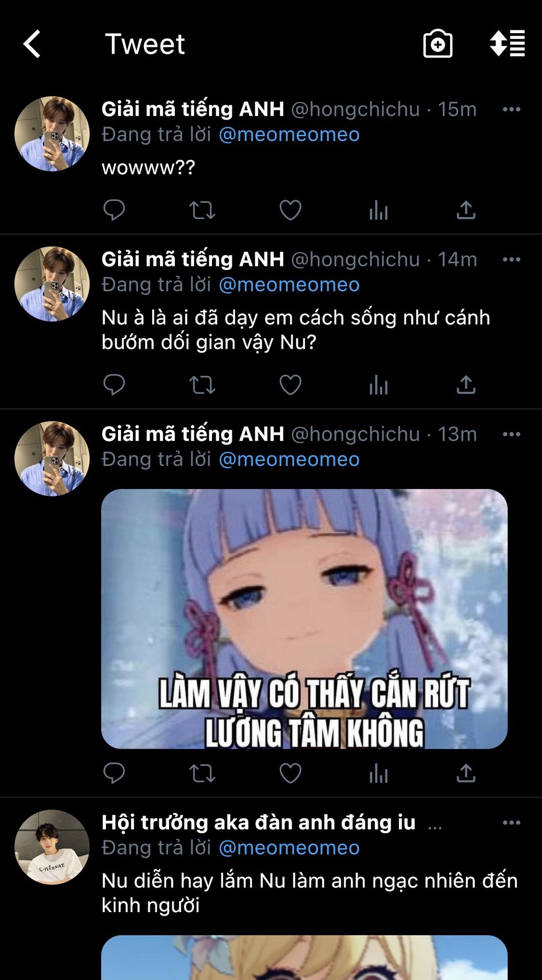Screen dimensions: 542x980
Task: Go back using the left arrow
Action: click(32, 44)
